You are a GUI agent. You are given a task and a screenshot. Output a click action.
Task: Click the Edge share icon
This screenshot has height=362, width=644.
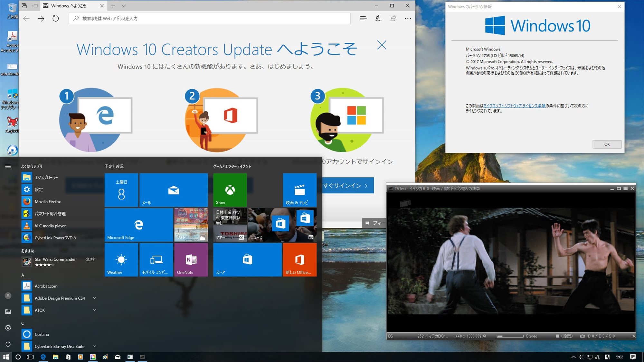(393, 19)
